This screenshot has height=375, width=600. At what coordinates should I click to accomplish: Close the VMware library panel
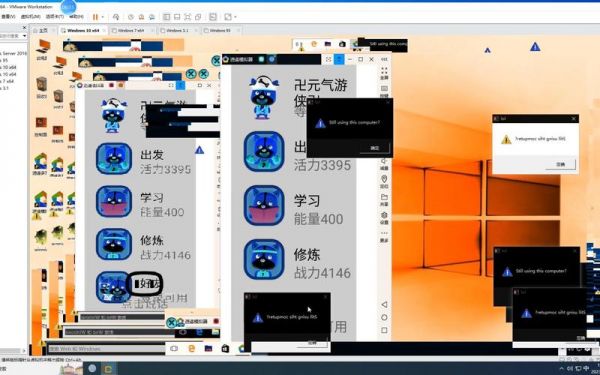[24, 28]
